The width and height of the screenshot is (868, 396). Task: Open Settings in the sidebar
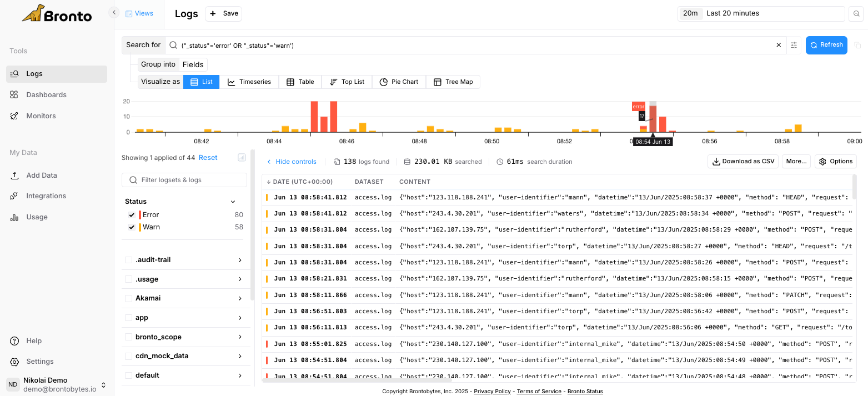(x=57, y=362)
